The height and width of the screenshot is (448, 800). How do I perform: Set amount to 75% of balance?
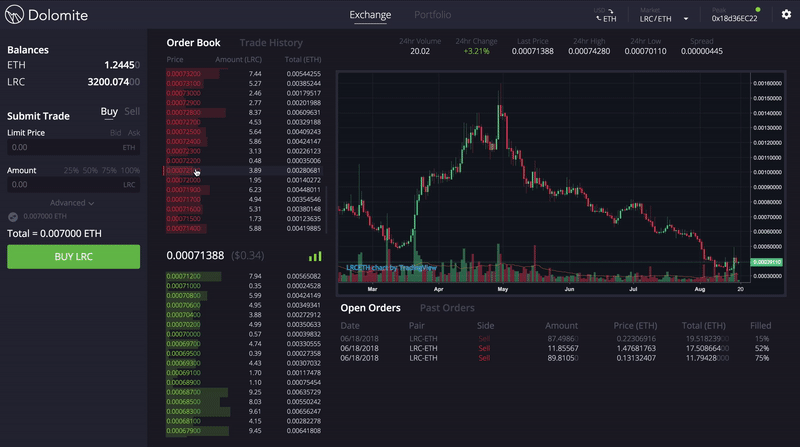[109, 170]
